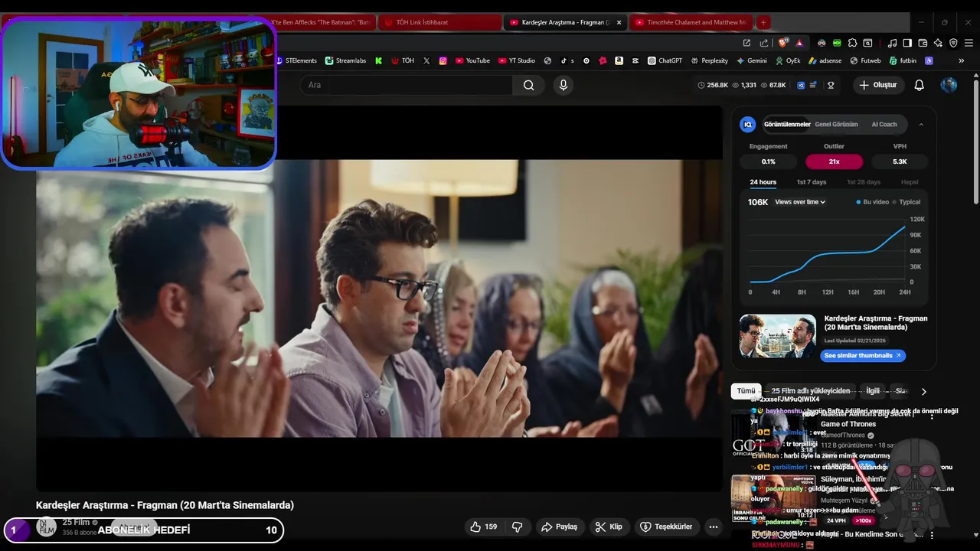Open the STElements bookmark
Screen dimensions: 980x551
click(x=296, y=60)
